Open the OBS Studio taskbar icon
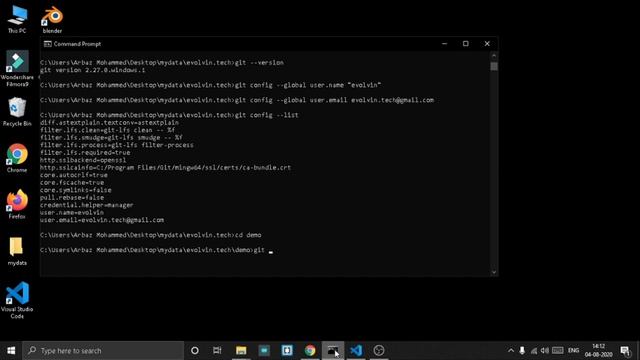This screenshot has height=360, width=640. click(379, 351)
